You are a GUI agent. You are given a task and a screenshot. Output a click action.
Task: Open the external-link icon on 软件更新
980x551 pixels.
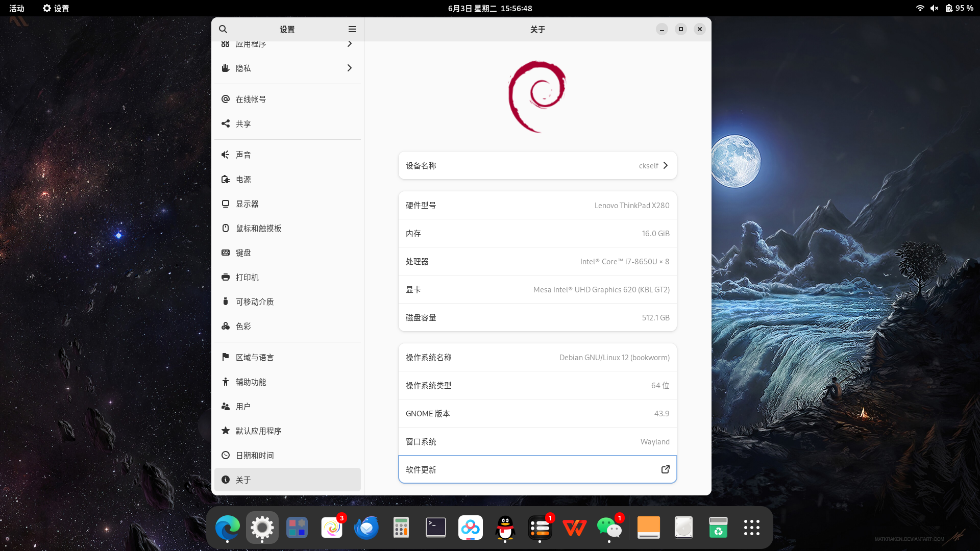tap(666, 469)
